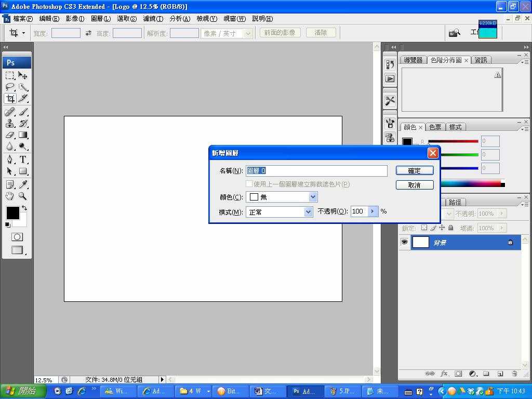Swap width and height values

pos(88,33)
